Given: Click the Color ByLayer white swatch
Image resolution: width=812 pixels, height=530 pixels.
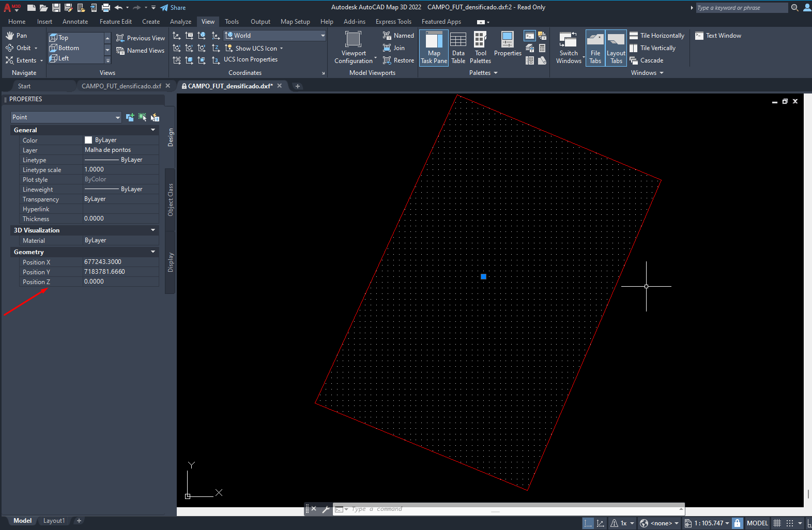Looking at the screenshot, I should click(88, 140).
